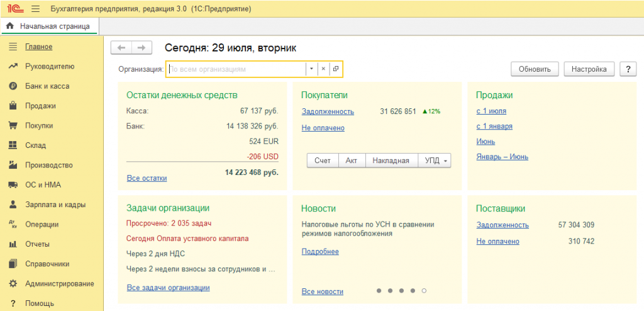Image resolution: width=644 pixels, height=311 pixels.
Task: Open the Подробнее news link
Action: [320, 251]
